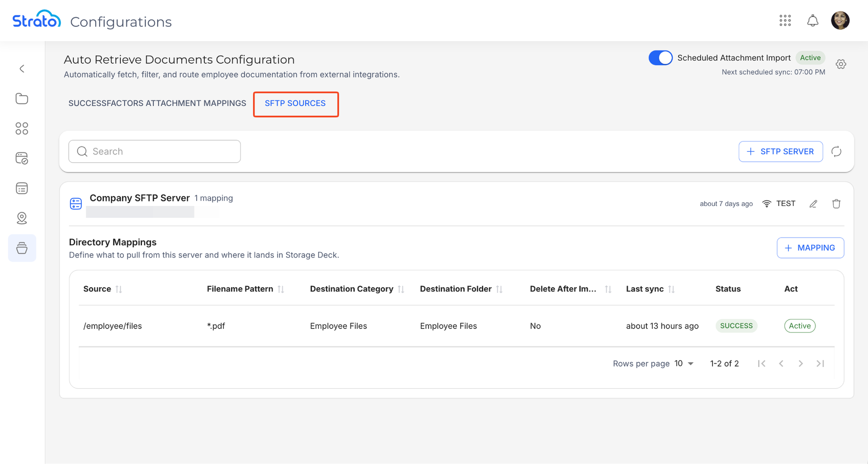Click the Strato logo
The height and width of the screenshot is (464, 868).
pos(37,19)
